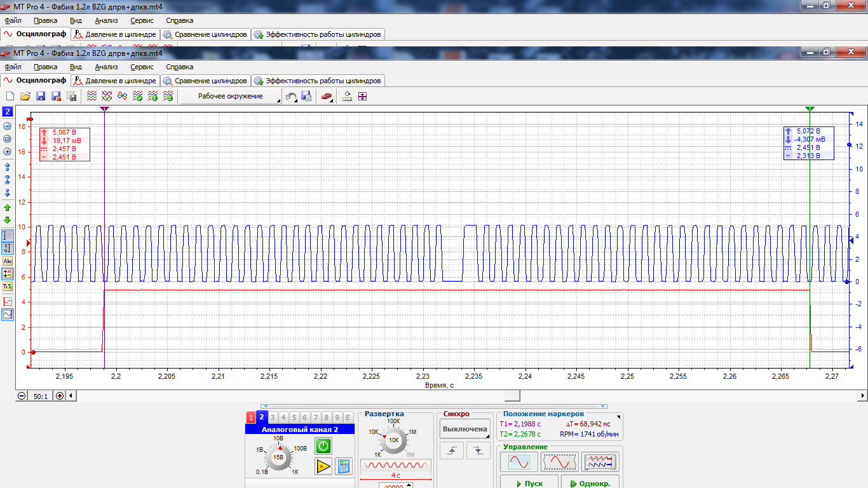The height and width of the screenshot is (488, 868).
Task: Click the waveform icon with number 2 badge
Action: 168,97
